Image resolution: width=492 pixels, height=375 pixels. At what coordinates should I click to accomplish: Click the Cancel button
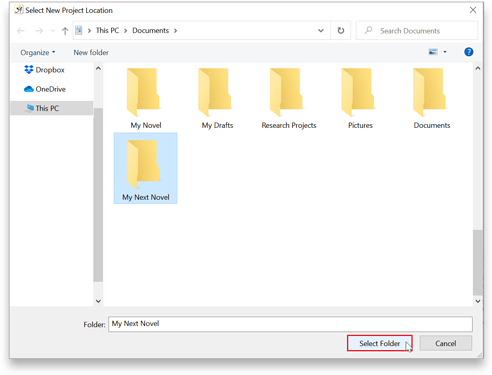pyautogui.click(x=446, y=343)
